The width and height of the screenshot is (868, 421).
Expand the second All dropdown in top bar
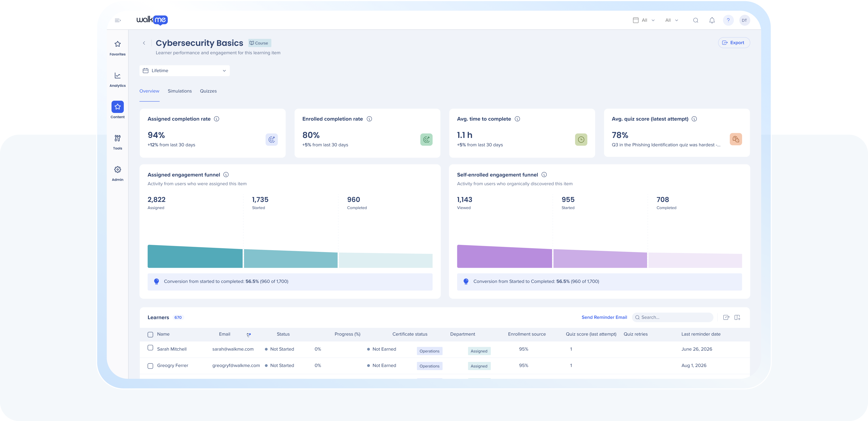pos(672,20)
